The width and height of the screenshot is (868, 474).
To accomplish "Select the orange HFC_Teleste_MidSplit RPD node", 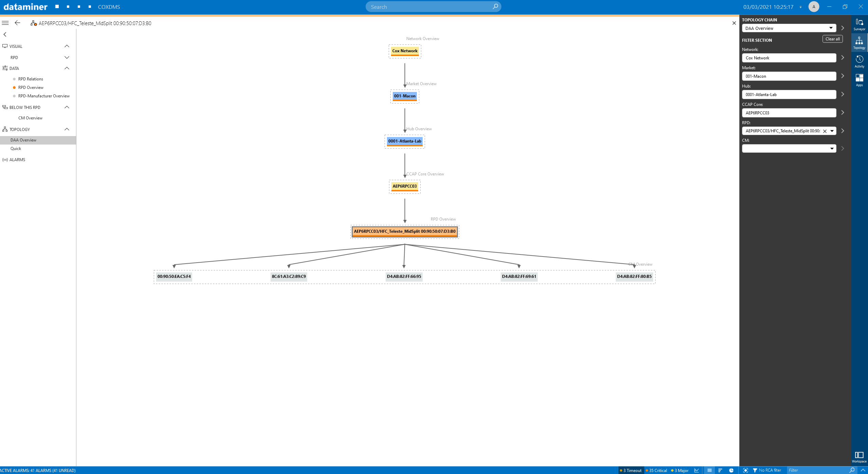I will click(405, 231).
